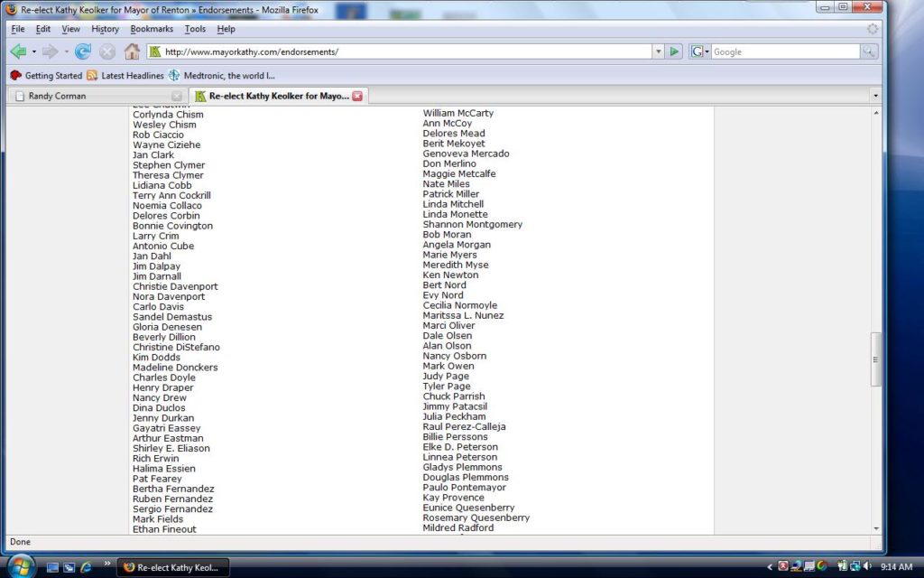Viewport: 924px width, 578px height.
Task: Click the vertical scrollbar down arrow
Action: [x=875, y=528]
